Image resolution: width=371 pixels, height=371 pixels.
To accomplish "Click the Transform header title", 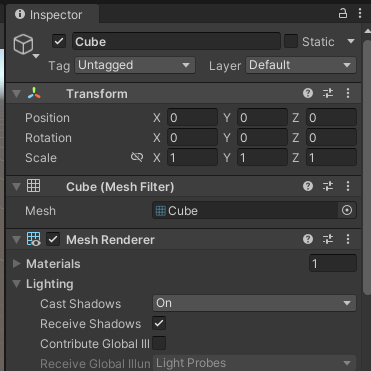I will (97, 94).
